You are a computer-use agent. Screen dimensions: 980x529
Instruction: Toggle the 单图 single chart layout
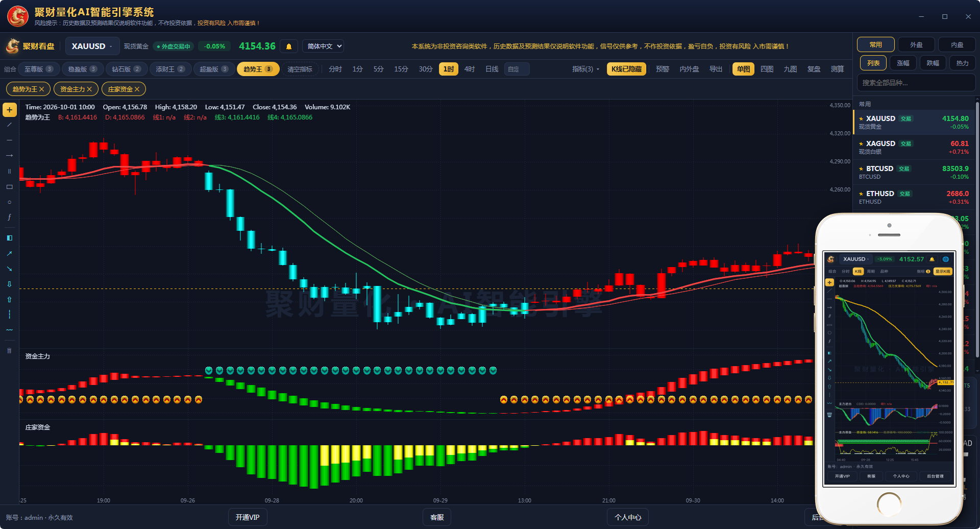click(743, 69)
